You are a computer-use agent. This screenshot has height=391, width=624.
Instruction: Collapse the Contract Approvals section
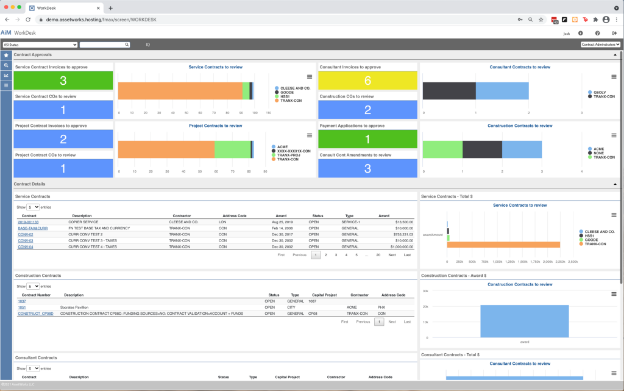(x=615, y=55)
